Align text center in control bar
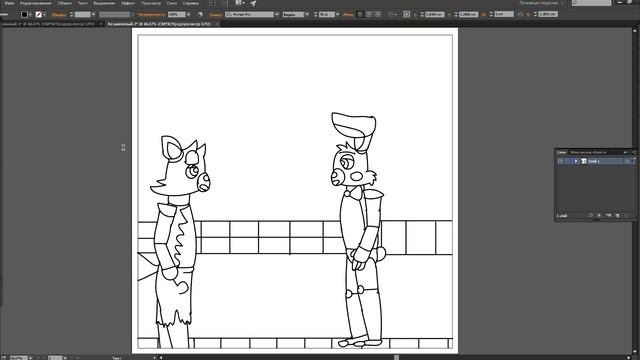640x360 pixels. (369, 14)
